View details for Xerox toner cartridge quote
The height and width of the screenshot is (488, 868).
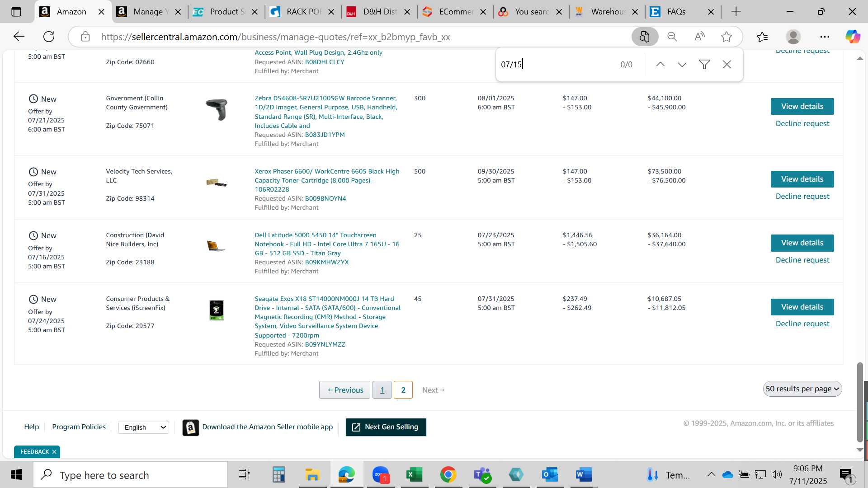(802, 179)
